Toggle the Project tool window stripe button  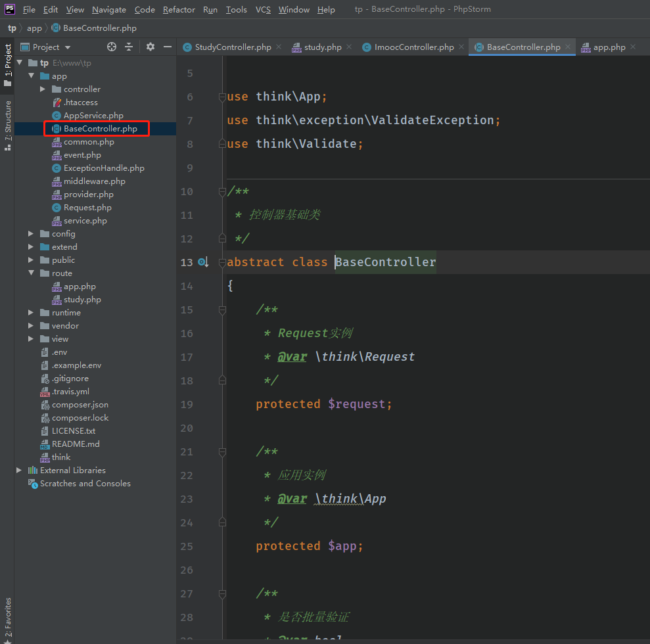[x=7, y=65]
